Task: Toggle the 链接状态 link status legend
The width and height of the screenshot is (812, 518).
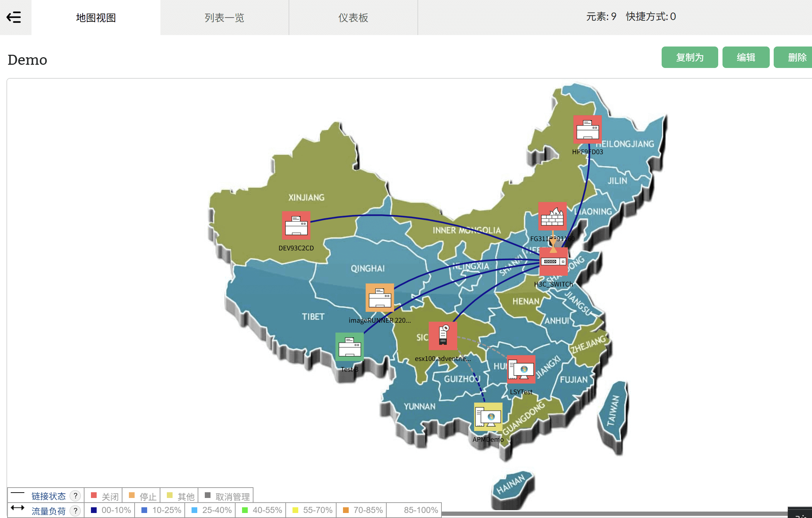Action: pyautogui.click(x=49, y=495)
